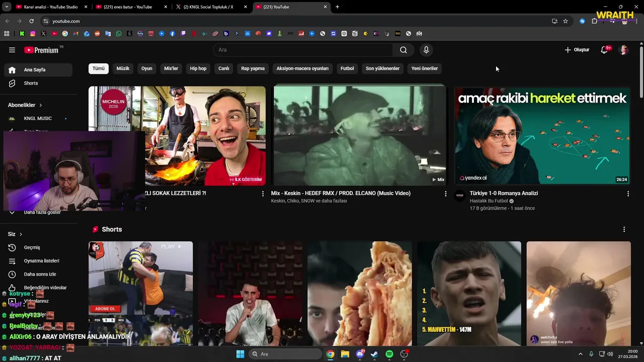Open options menu for the Shorts shelf
The width and height of the screenshot is (644, 362).
click(624, 229)
